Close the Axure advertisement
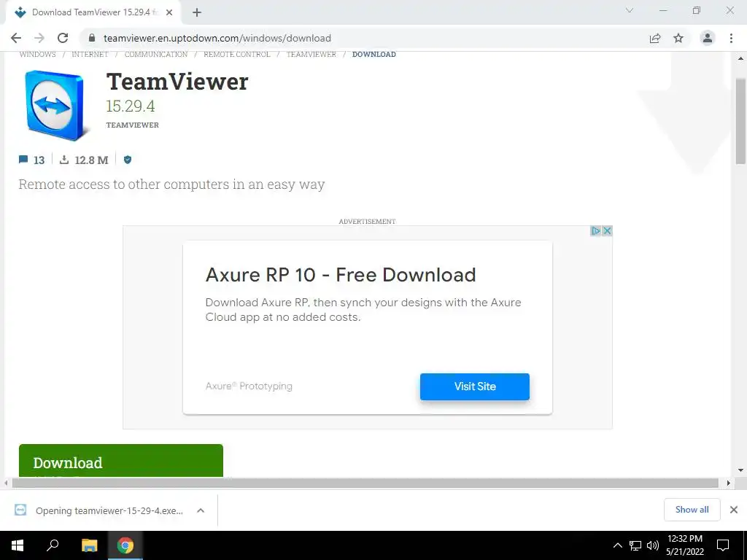The height and width of the screenshot is (560, 747). [x=607, y=231]
